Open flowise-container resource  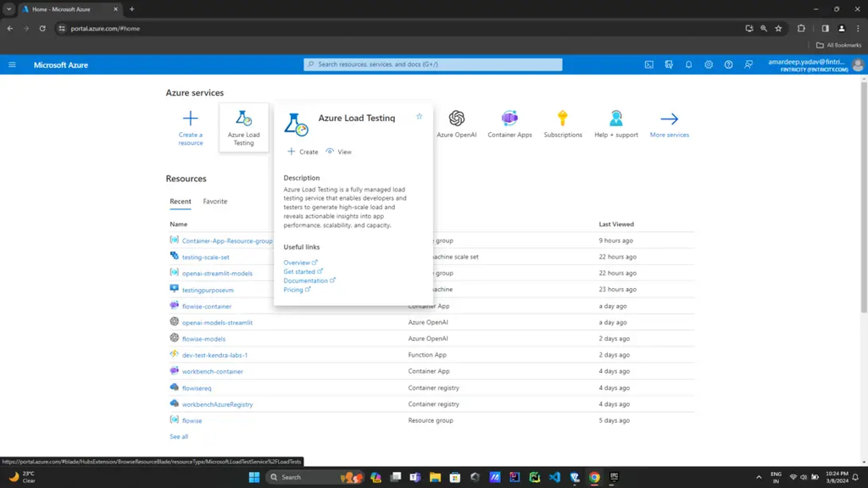207,307
